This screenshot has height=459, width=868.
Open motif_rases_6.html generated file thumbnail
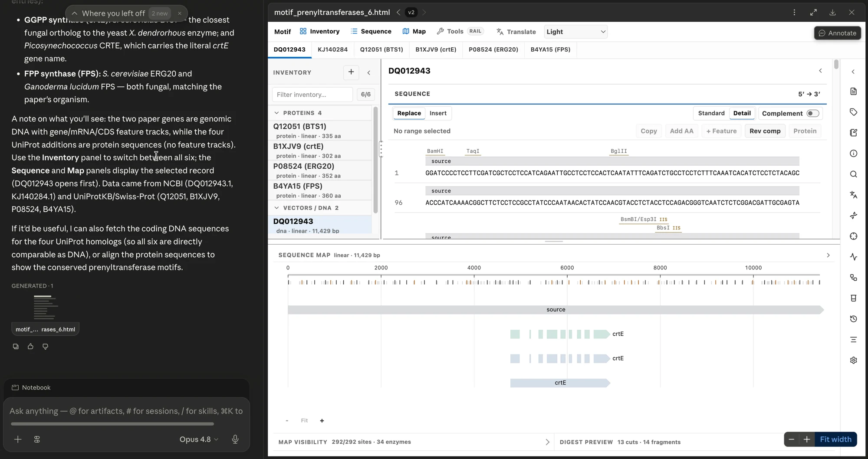[46, 315]
